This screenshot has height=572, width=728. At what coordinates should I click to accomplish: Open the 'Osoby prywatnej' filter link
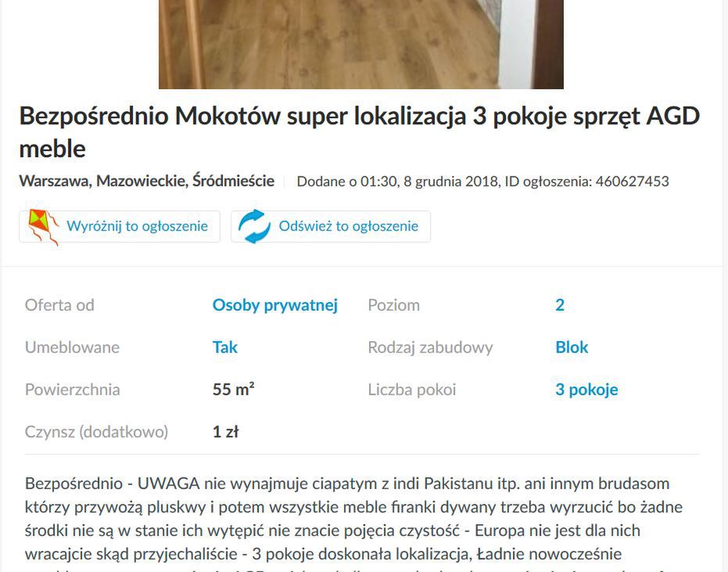(275, 305)
